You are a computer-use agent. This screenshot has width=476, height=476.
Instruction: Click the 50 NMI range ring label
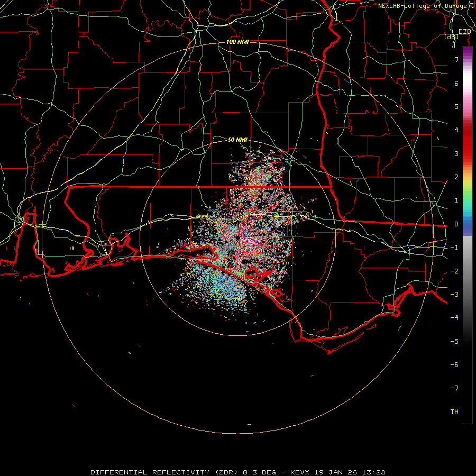(237, 140)
